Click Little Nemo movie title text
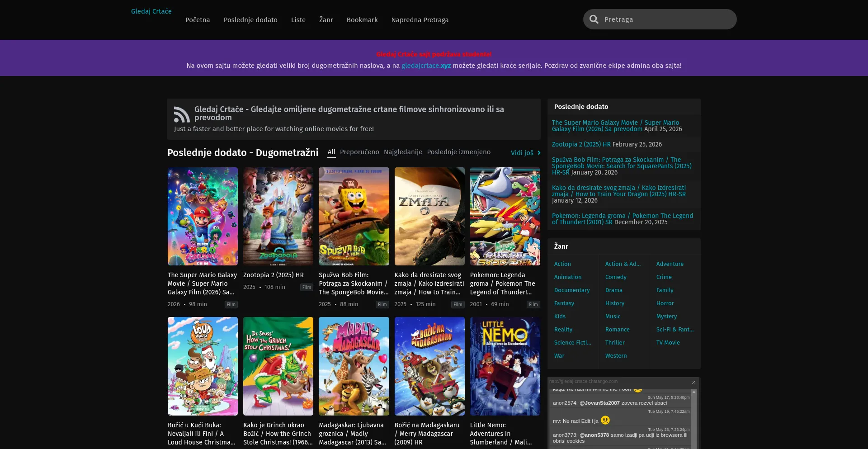Screen dimensions: 868x449 pyautogui.click(x=501, y=434)
